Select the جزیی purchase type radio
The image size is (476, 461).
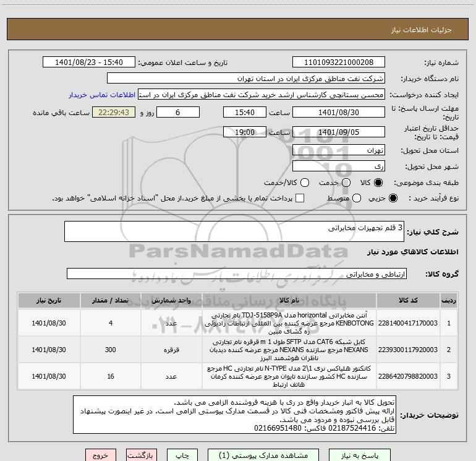393,199
